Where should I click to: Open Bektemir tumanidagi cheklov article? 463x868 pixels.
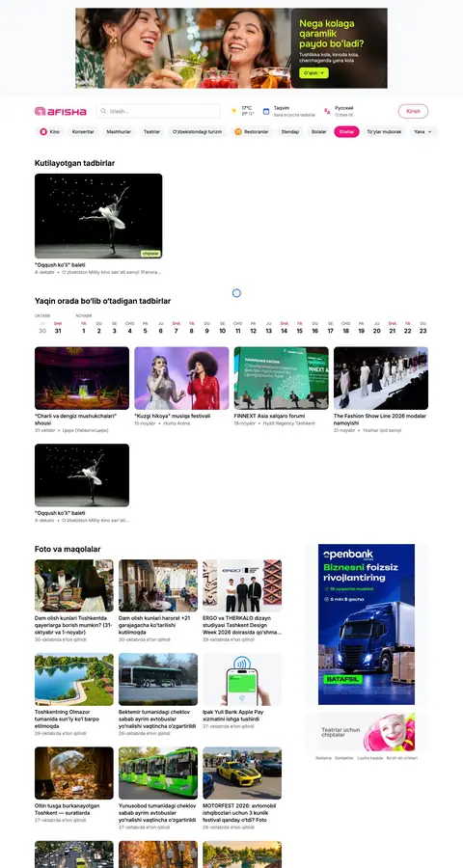click(x=158, y=679)
